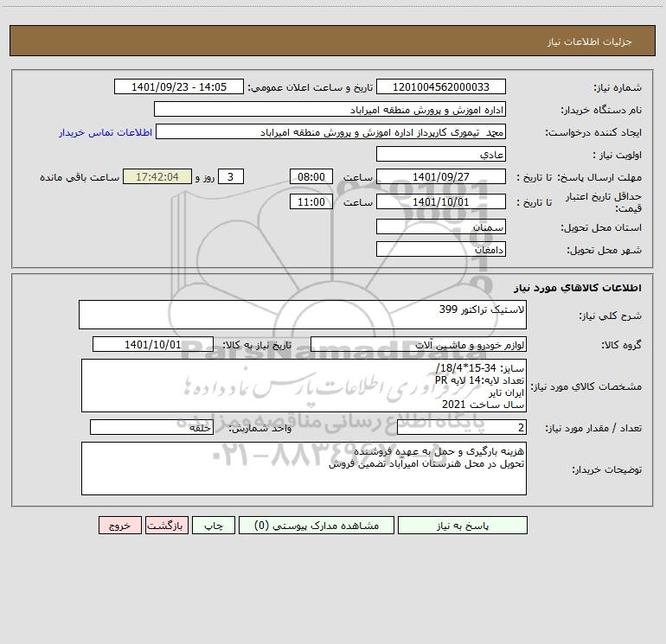Click the توضیحات خریدار label
The height and width of the screenshot is (644, 666).
pos(606,470)
